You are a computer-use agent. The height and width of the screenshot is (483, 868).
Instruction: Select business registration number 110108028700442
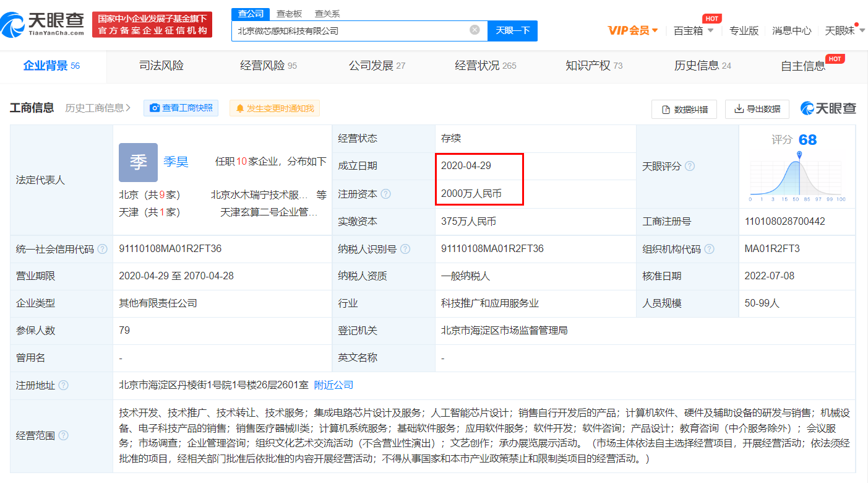(x=785, y=222)
